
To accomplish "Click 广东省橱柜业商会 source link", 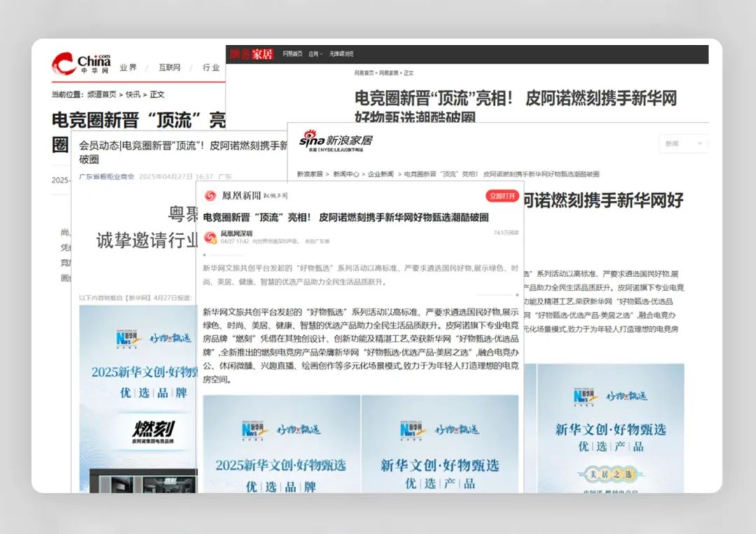I will (106, 176).
